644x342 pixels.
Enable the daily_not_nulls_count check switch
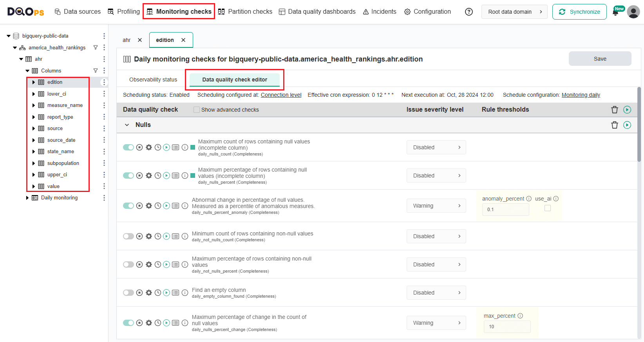coord(128,236)
